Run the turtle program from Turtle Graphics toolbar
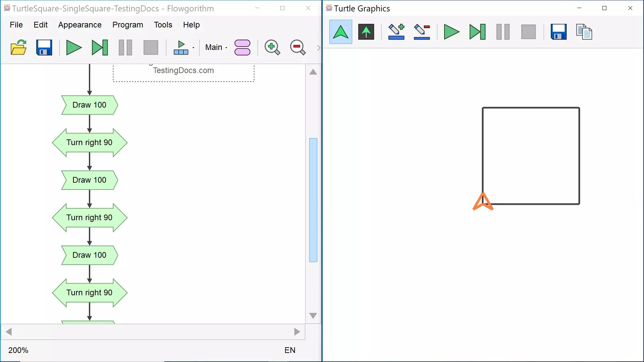Screen dimensions: 644x362 tap(451, 32)
